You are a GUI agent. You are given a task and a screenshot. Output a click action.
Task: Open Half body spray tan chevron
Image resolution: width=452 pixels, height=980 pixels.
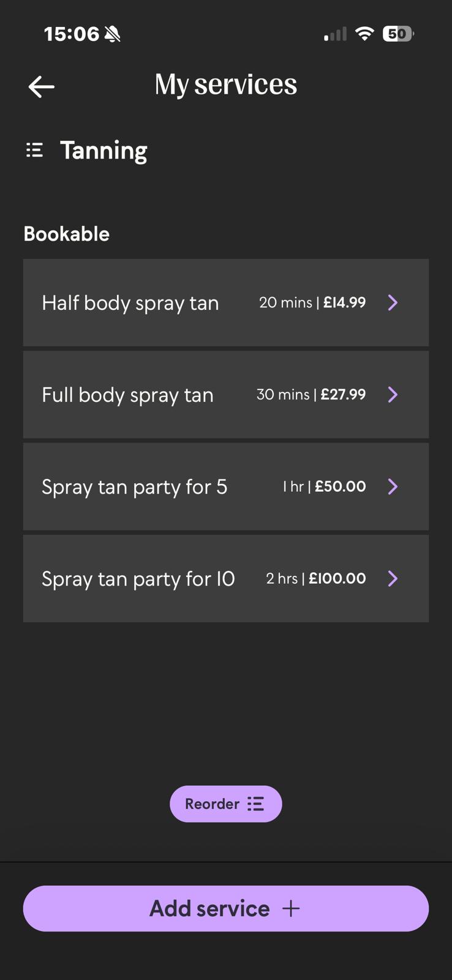pyautogui.click(x=393, y=303)
